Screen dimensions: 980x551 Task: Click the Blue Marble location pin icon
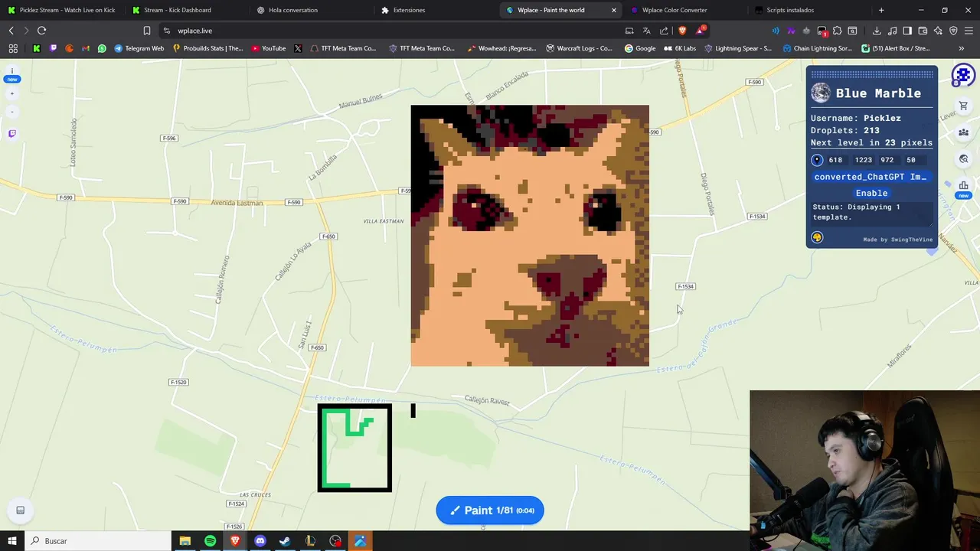point(817,160)
